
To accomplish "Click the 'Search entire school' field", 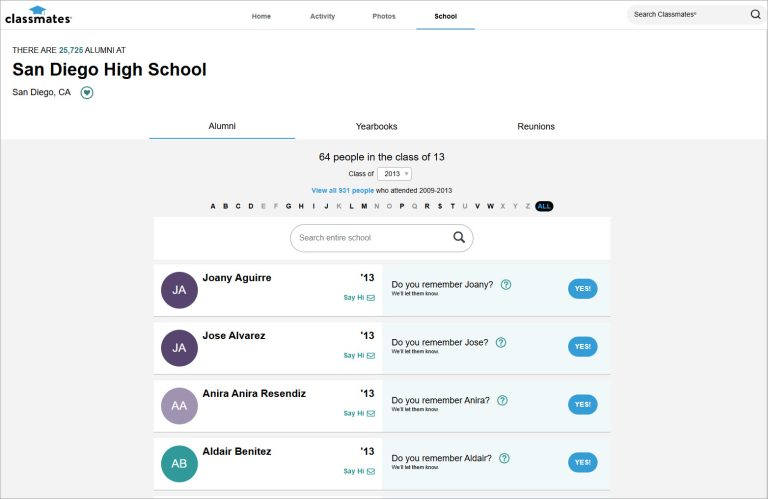I will (370, 238).
